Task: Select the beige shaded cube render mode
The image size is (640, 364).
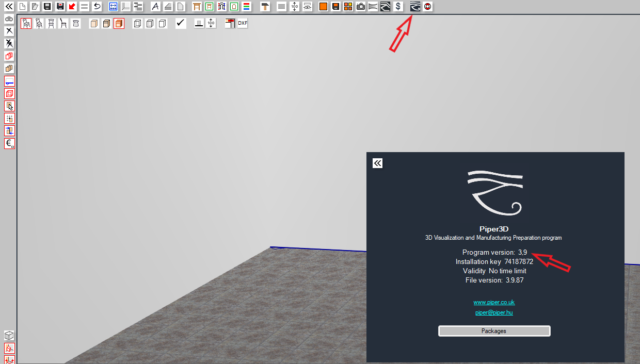Action: coord(94,23)
